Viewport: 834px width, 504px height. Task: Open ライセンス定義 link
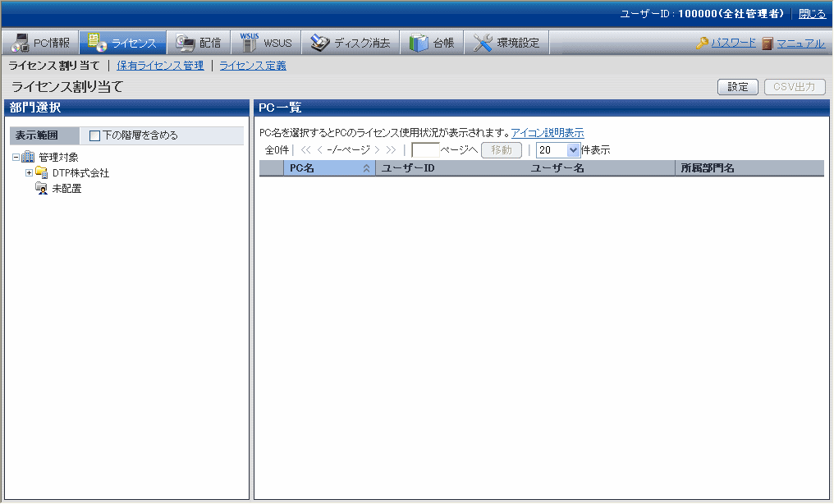tap(253, 66)
